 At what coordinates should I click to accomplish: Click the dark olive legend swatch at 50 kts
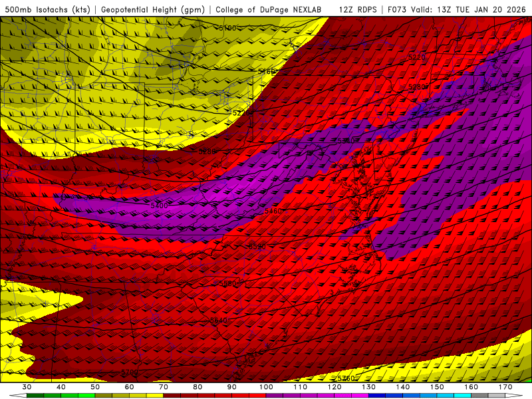click(104, 395)
